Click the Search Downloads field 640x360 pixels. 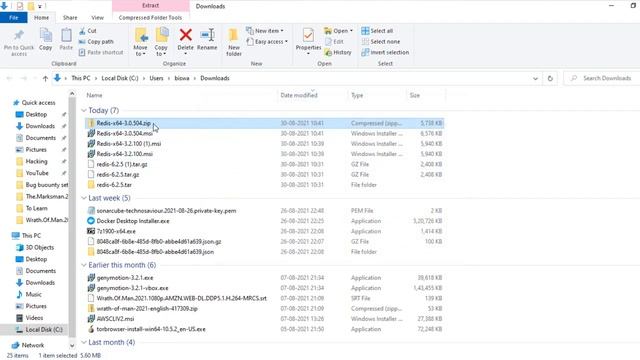(602, 78)
